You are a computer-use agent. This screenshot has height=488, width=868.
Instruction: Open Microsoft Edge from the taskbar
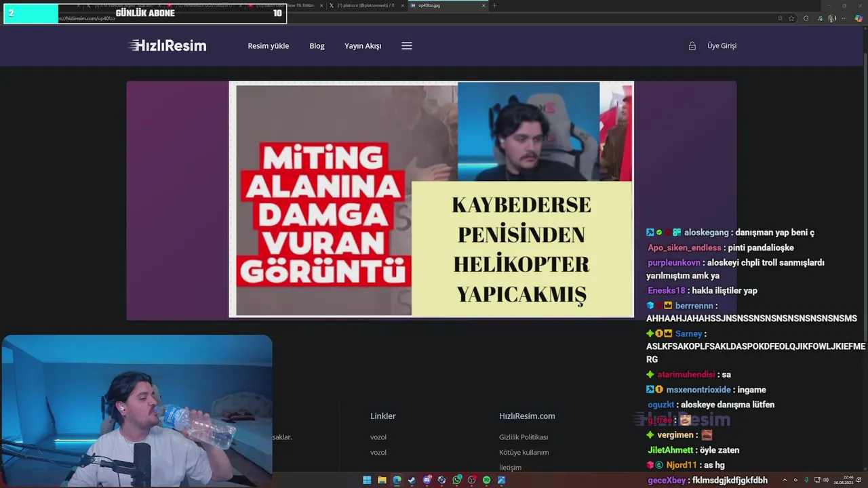coord(397,480)
